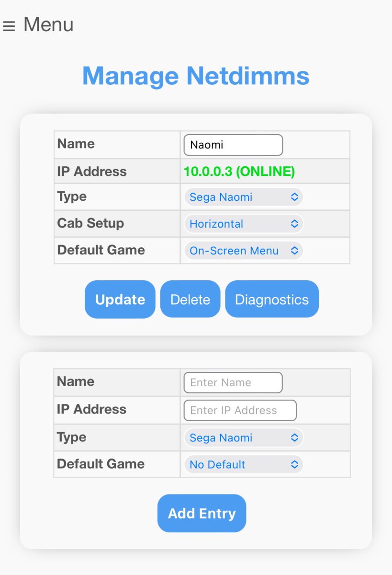Click the Add Entry button
392x575 pixels.
tap(202, 513)
